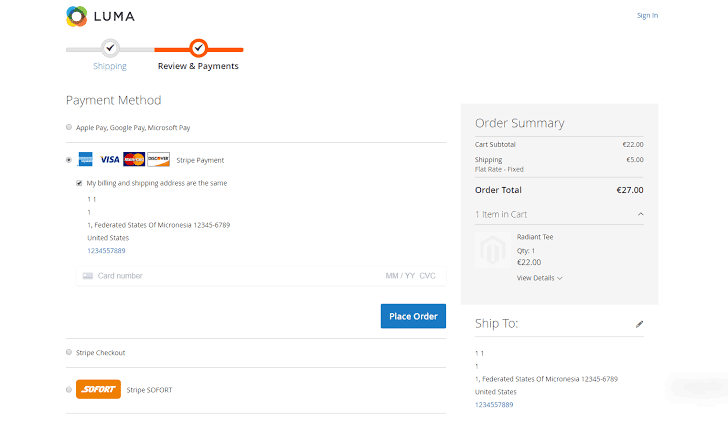Click the Ship To: heading
This screenshot has height=421, width=728.
496,323
